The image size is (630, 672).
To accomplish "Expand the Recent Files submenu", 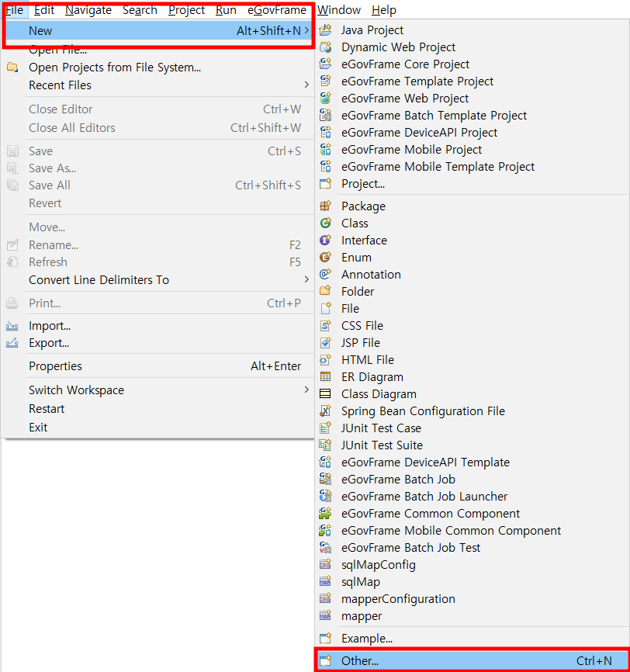I will click(x=306, y=85).
